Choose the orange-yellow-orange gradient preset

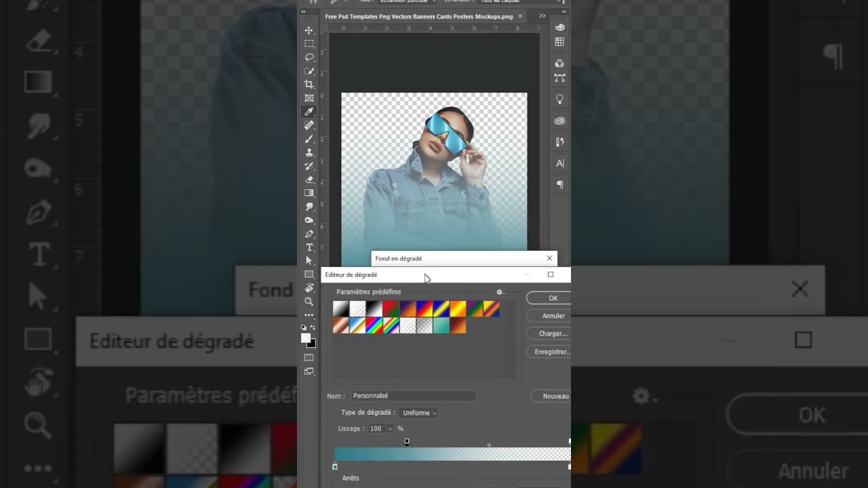point(458,309)
